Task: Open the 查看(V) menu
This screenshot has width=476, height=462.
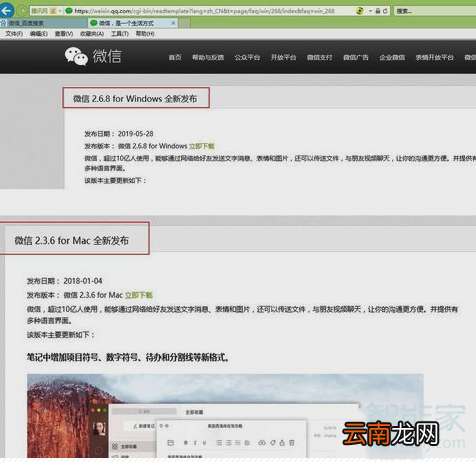Action: [64, 34]
